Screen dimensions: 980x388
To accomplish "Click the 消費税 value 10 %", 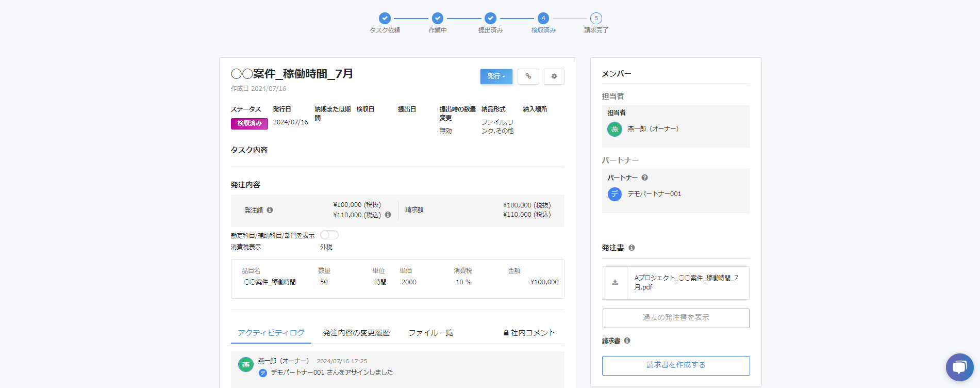I will 463,282.
